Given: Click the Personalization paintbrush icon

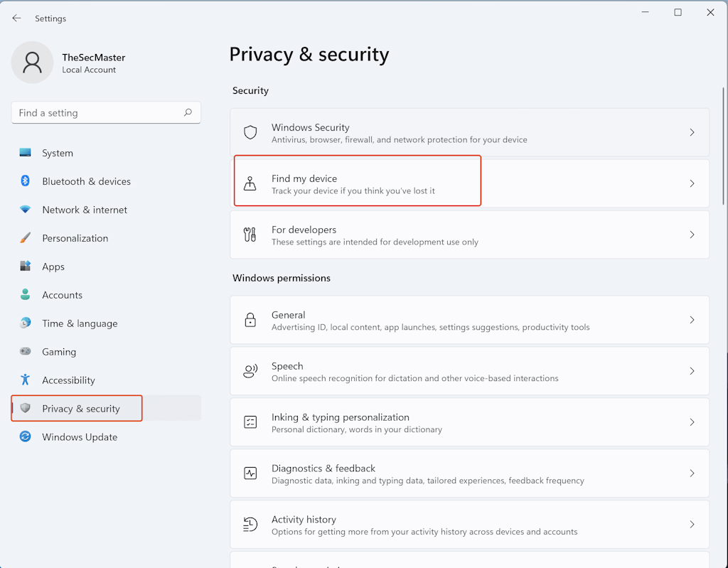Looking at the screenshot, I should pyautogui.click(x=25, y=237).
